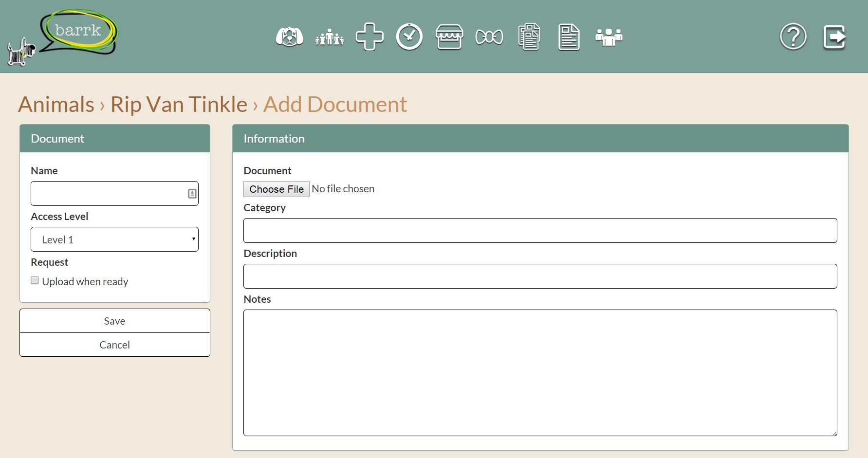Click the Add Document breadcrumb heading
868x458 pixels.
click(x=335, y=104)
